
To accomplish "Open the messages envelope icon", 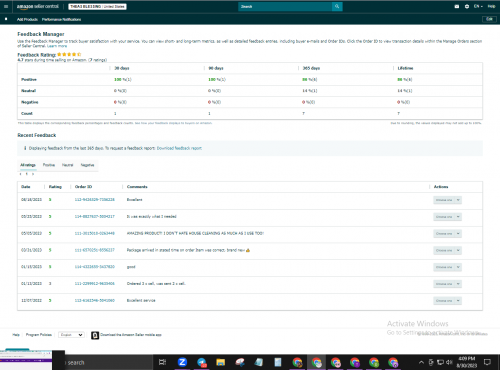I will (x=457, y=6).
